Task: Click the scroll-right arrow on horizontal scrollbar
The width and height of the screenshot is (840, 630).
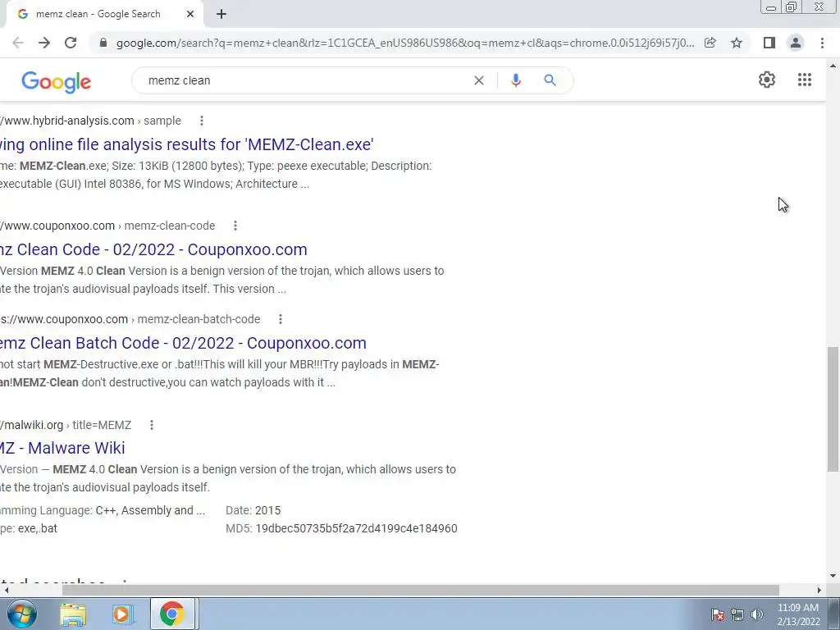Action: pyautogui.click(x=819, y=591)
